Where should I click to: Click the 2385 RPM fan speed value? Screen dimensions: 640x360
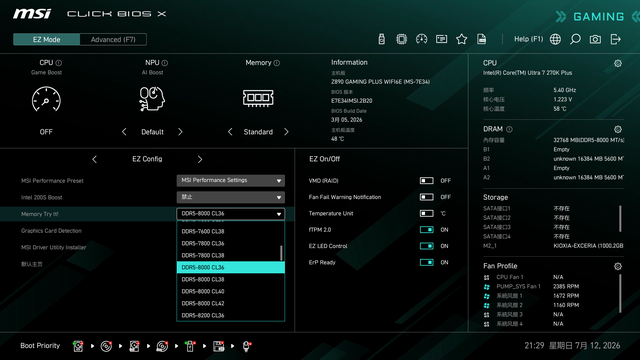566,287
